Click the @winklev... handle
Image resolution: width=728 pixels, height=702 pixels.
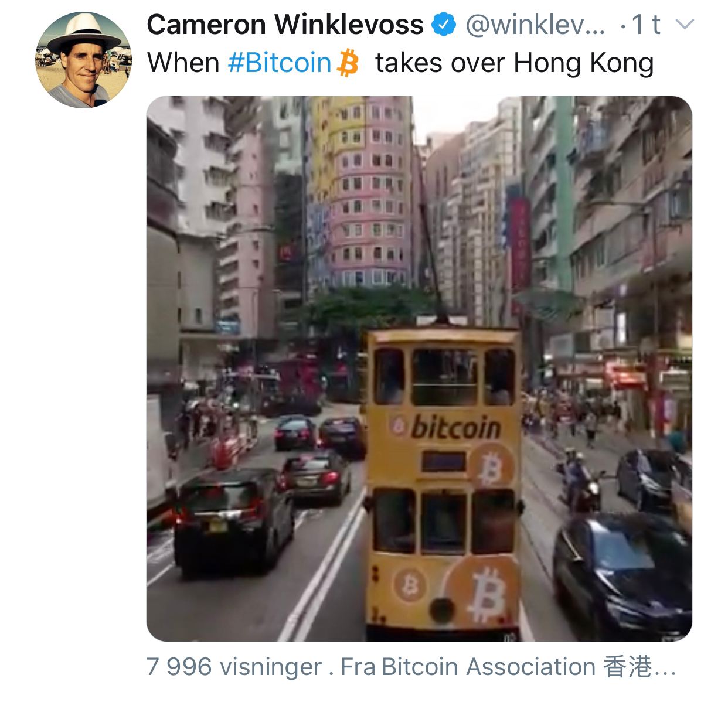tap(535, 25)
